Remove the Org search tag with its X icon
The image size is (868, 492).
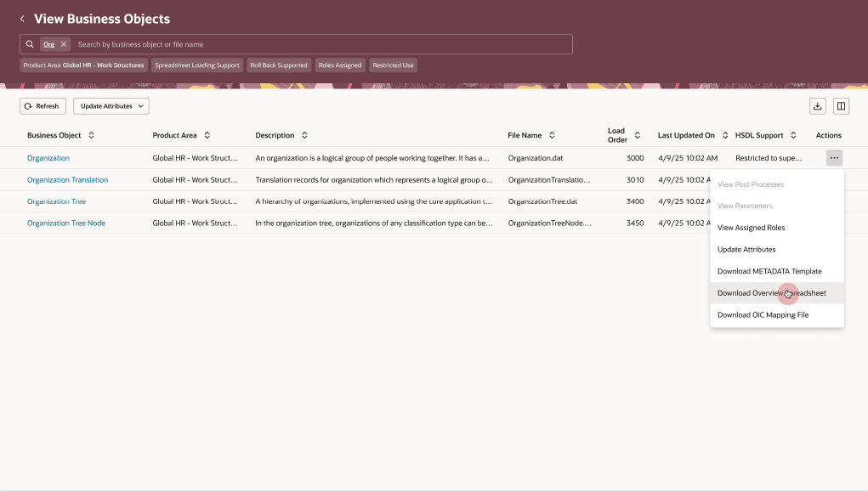[x=65, y=43]
